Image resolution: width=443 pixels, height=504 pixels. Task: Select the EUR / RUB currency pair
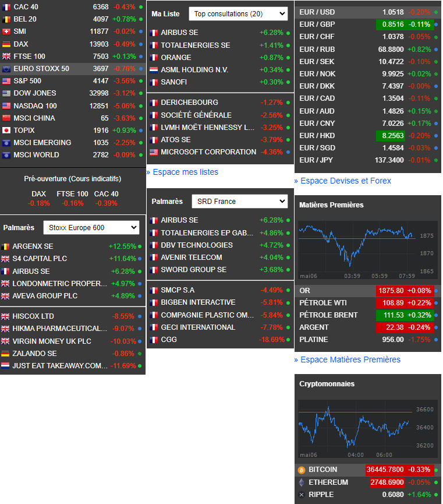[x=368, y=50]
